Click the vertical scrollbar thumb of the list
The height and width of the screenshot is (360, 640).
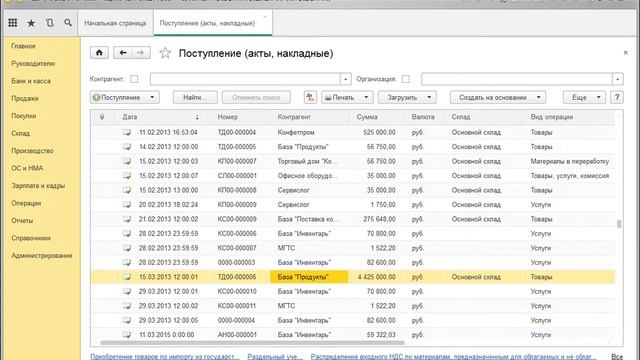click(x=619, y=224)
